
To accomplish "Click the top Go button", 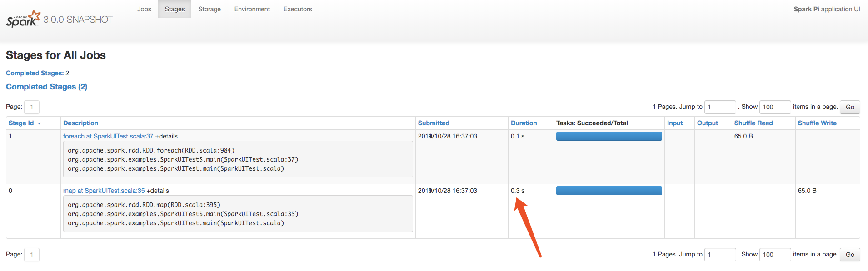I will [x=850, y=107].
